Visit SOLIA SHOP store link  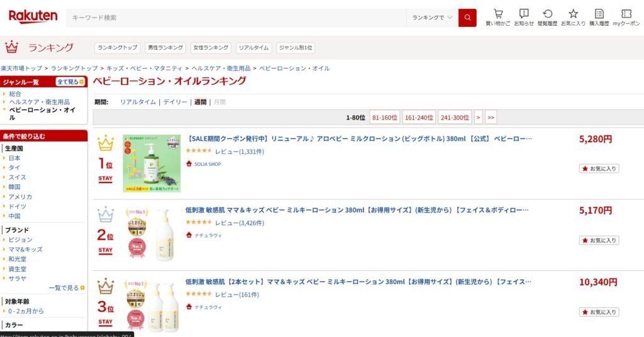208,163
